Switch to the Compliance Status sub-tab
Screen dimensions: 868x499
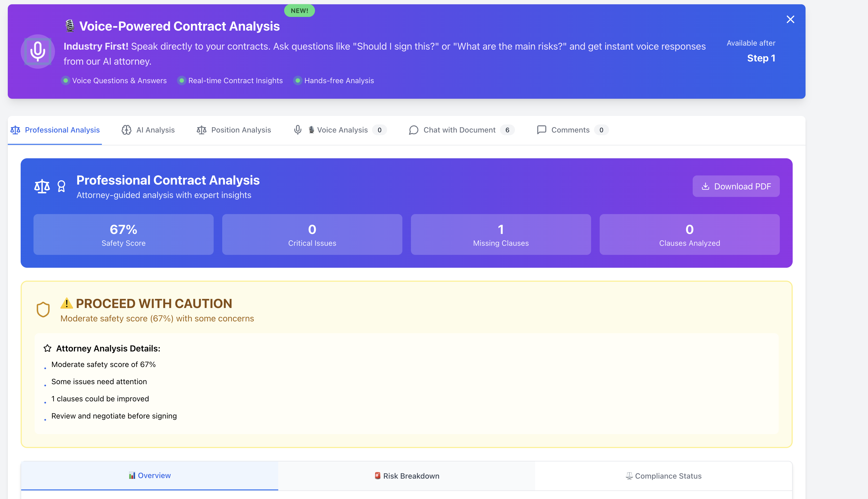click(x=663, y=476)
